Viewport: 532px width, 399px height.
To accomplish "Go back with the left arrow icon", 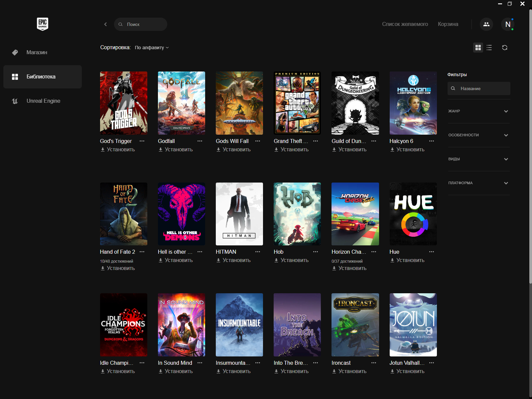I will [105, 24].
